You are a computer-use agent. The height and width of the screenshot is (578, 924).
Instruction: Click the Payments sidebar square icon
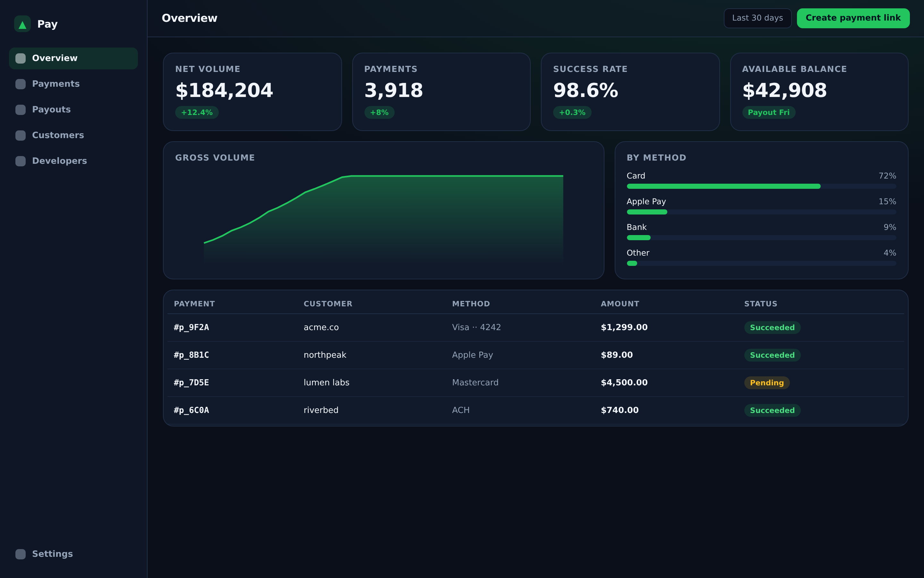click(21, 84)
